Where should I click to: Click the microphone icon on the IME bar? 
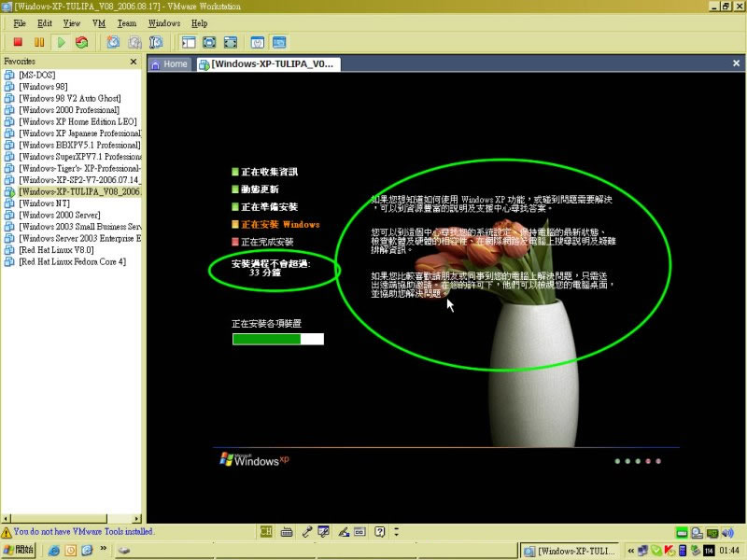(306, 531)
